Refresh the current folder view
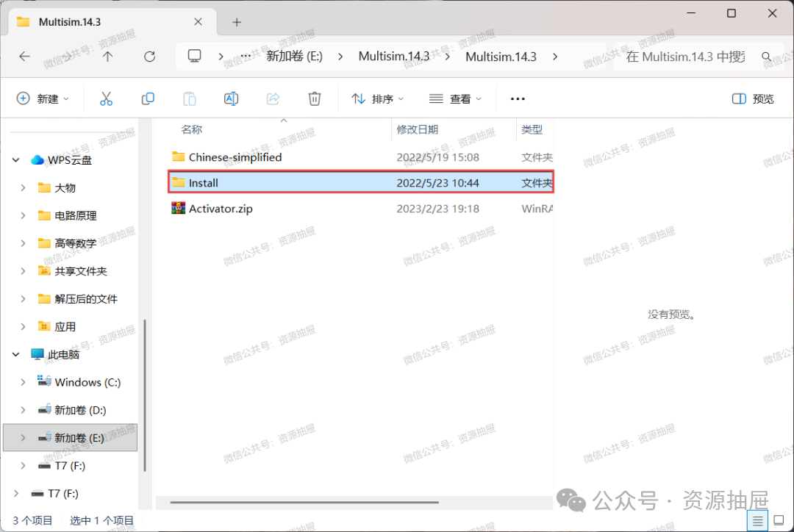 tap(149, 57)
